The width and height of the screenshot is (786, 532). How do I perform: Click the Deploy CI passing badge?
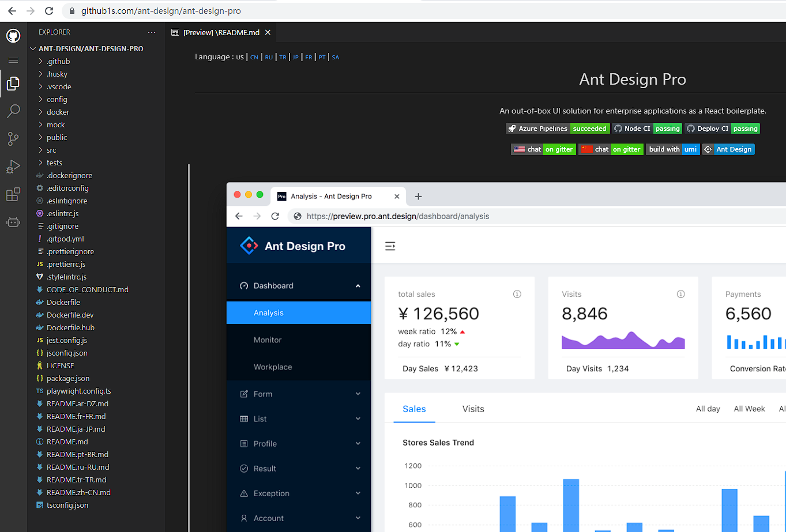pyautogui.click(x=722, y=129)
